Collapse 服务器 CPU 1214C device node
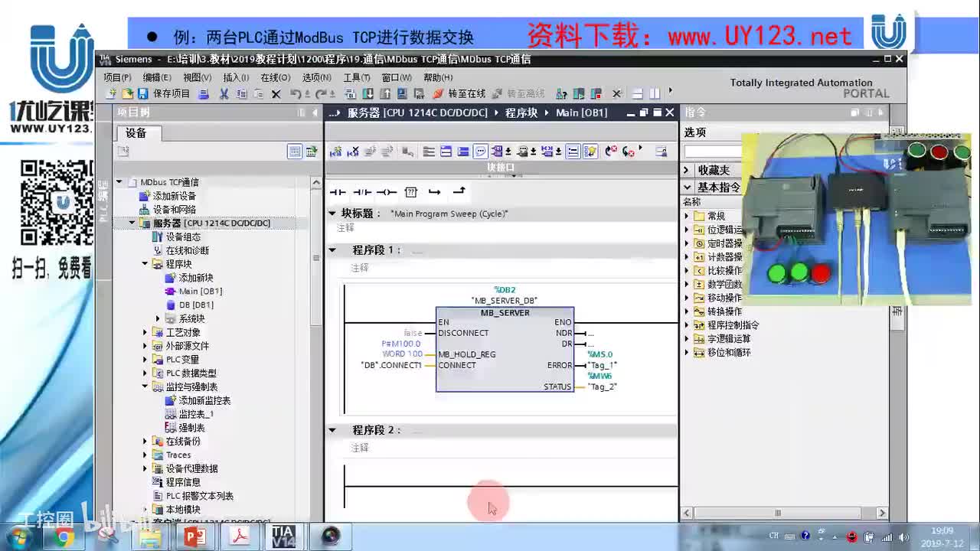Image resolution: width=980 pixels, height=551 pixels. click(132, 223)
